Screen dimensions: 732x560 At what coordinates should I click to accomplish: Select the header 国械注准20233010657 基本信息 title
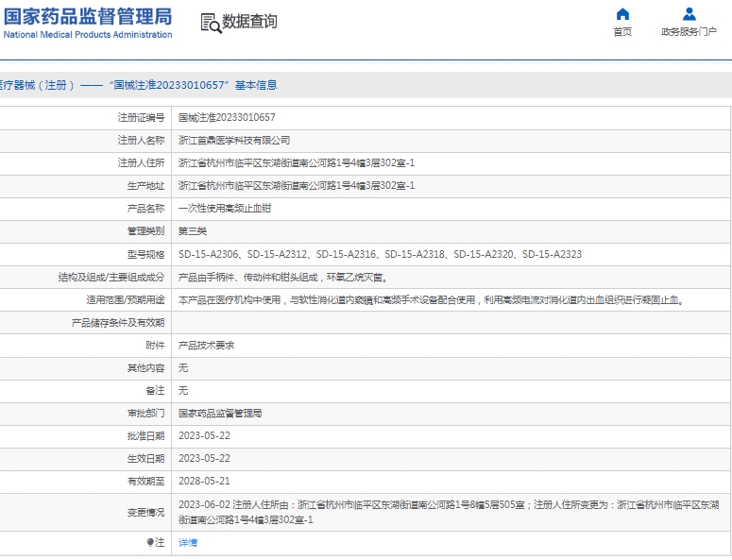194,85
